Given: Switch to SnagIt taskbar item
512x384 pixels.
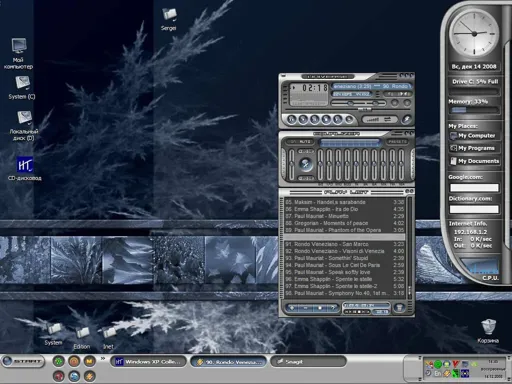Looking at the screenshot, I should 309,362.
